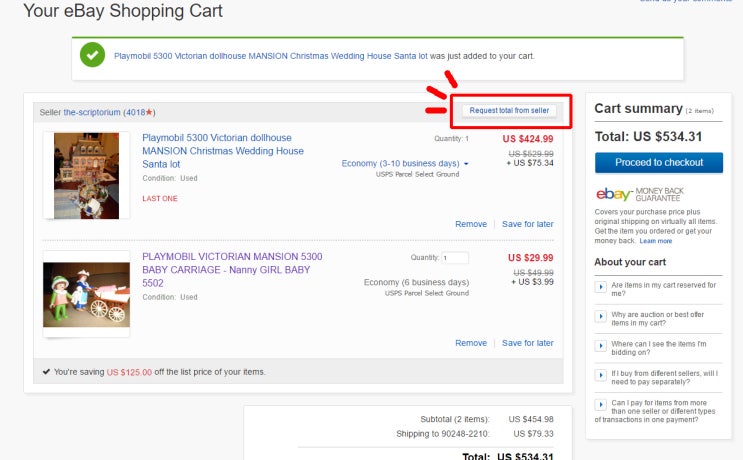Open the-scriptorium seller profile link
The image size is (743, 460).
[x=92, y=113]
